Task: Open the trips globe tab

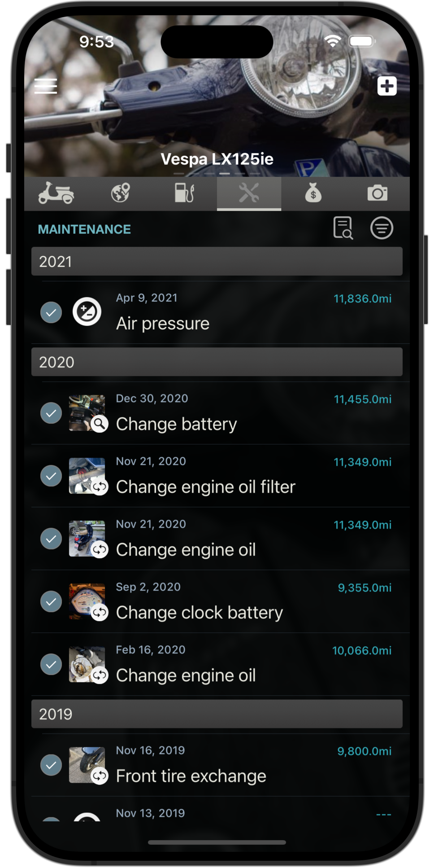Action: click(x=121, y=193)
